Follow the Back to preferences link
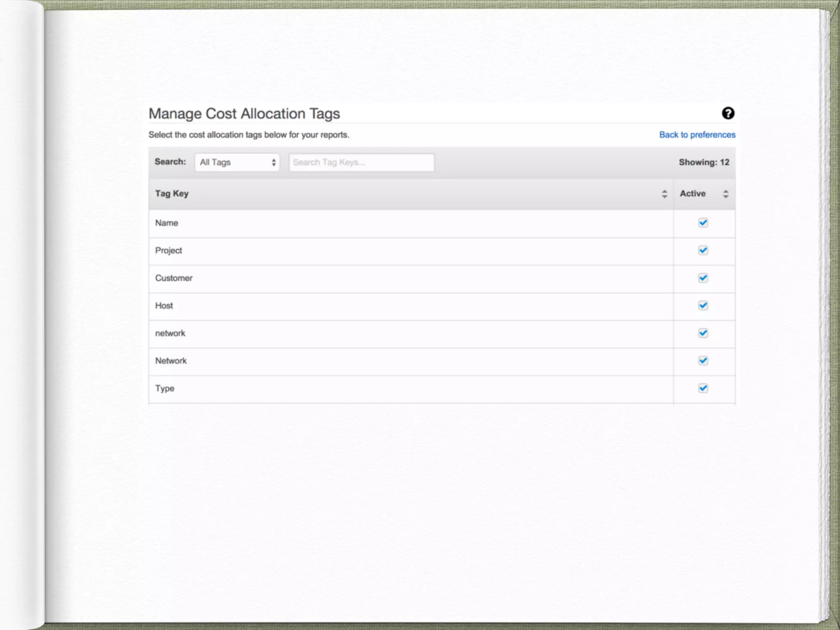Viewport: 840px width, 630px height. pos(697,135)
